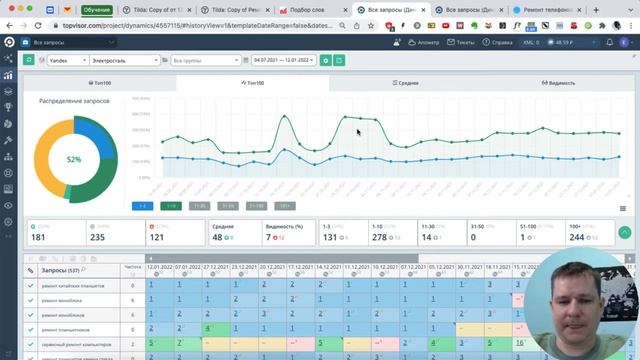The image size is (640, 360).
Task: Toggle the 1-3 series legend button
Action: pyautogui.click(x=142, y=206)
